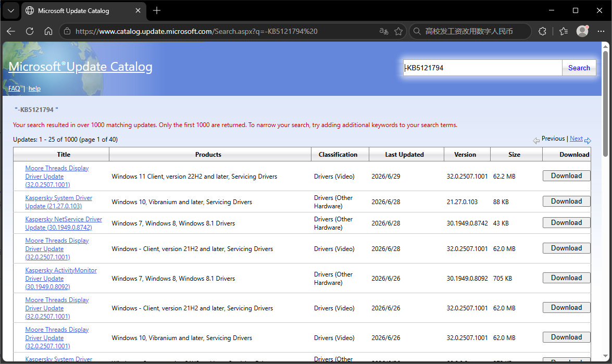The image size is (612, 364).
Task: Click "Windows 7, Windows 8, Windows 8.1 Drivers" NetService row
Action: (173, 223)
